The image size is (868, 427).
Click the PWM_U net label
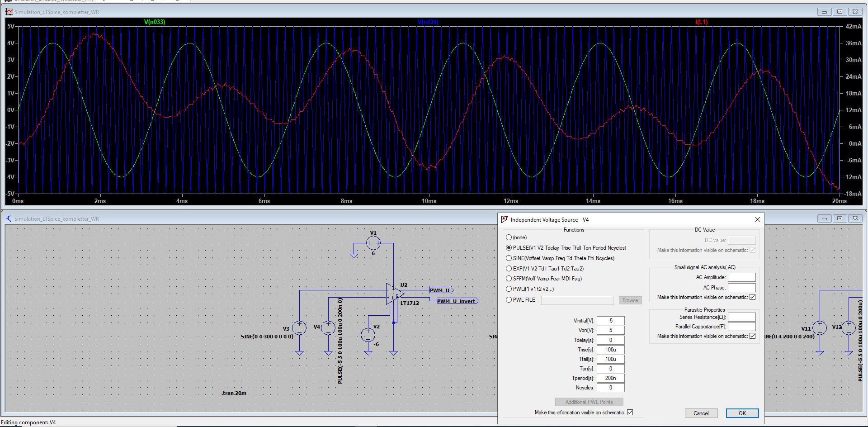(441, 290)
